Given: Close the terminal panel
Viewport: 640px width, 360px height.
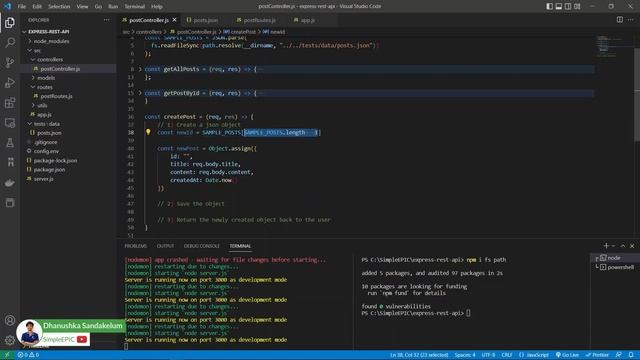Looking at the screenshot, I should [x=632, y=246].
